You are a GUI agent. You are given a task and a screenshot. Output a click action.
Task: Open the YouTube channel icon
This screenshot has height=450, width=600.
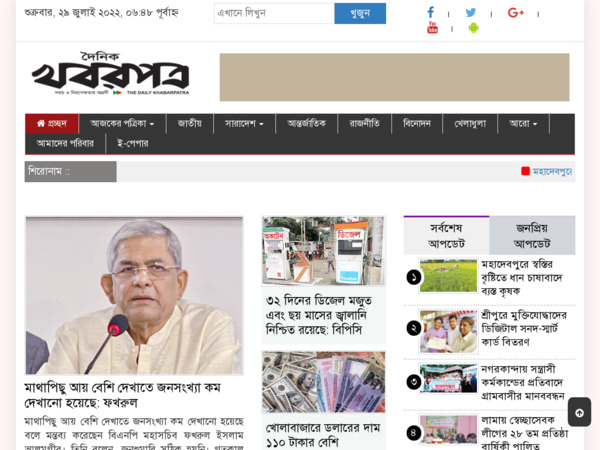(x=432, y=28)
